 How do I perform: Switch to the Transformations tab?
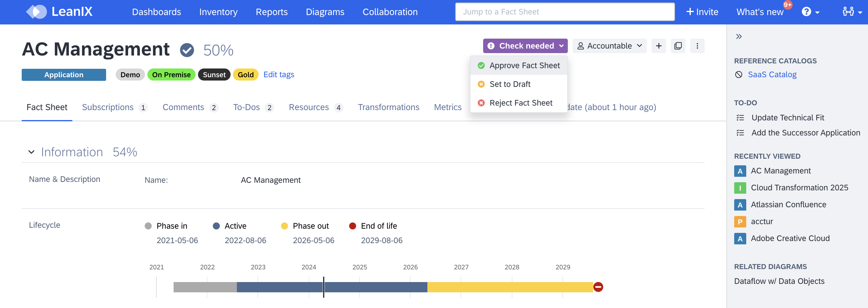tap(388, 107)
